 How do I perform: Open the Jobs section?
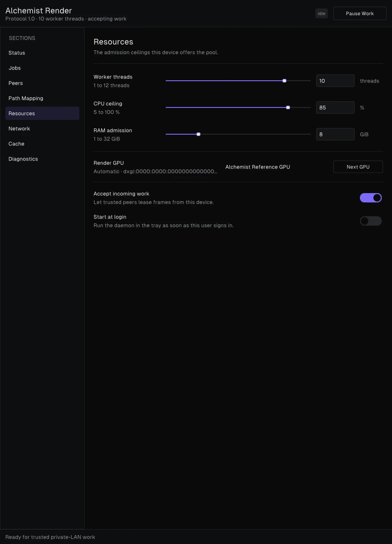click(x=42, y=68)
